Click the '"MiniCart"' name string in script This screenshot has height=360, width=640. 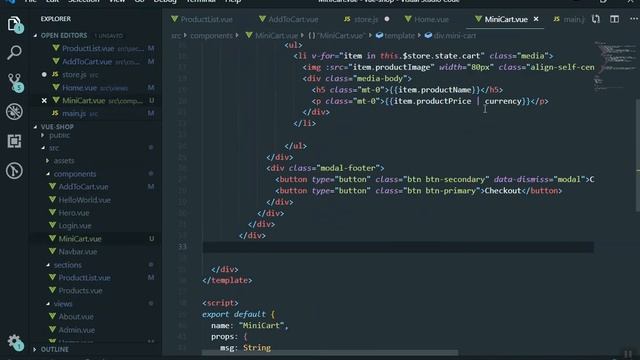262,325
